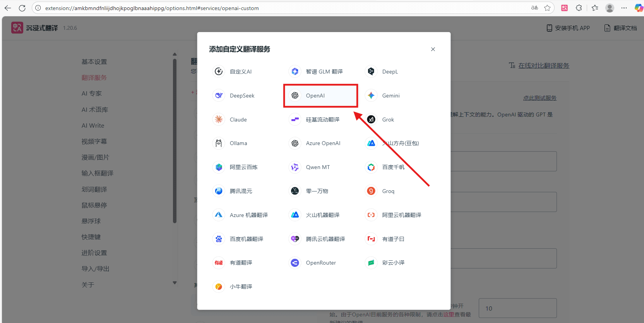Open the 安装手机 APP link
The width and height of the screenshot is (644, 323).
pos(568,28)
